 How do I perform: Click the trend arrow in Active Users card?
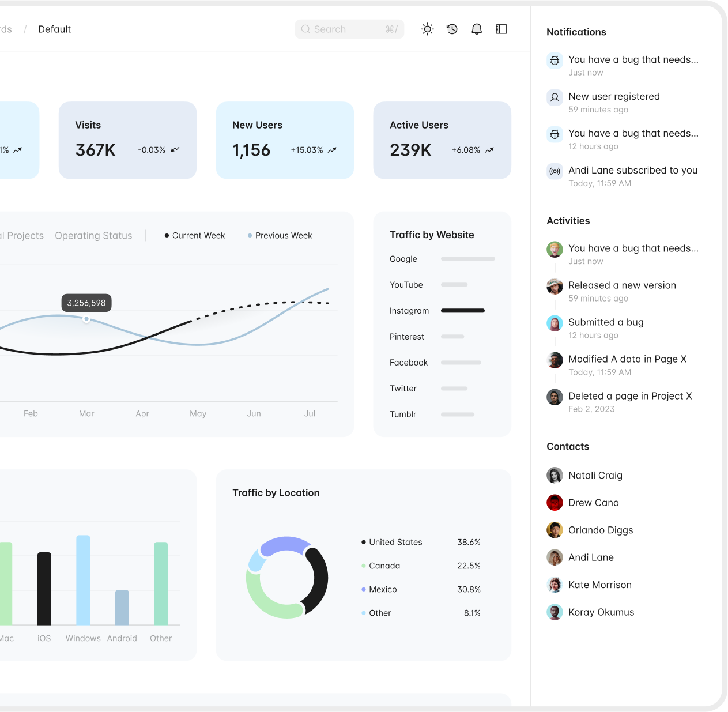pyautogui.click(x=489, y=150)
